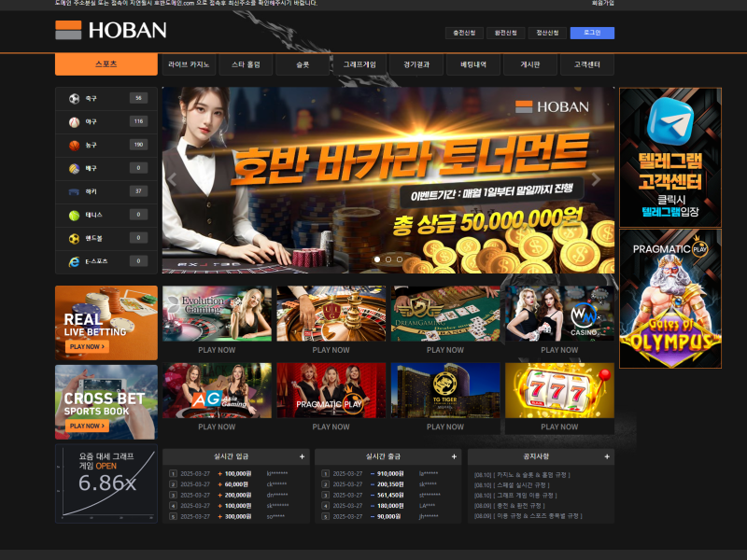Viewport: 747px width, 560px height.
Task: Switch to the second carousel slide dot
Action: tap(388, 259)
